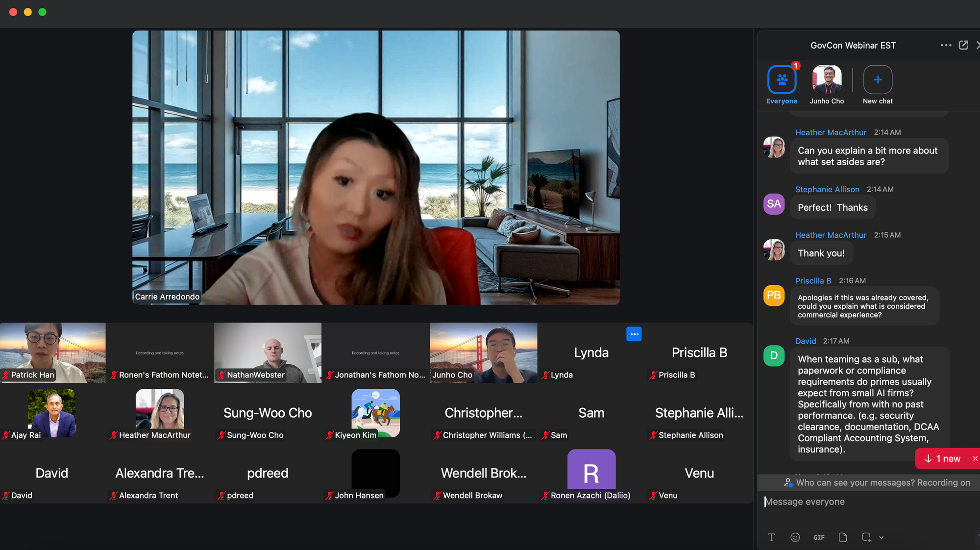980x550 pixels.
Task: Open the Junho Cho direct chat
Action: (x=827, y=79)
